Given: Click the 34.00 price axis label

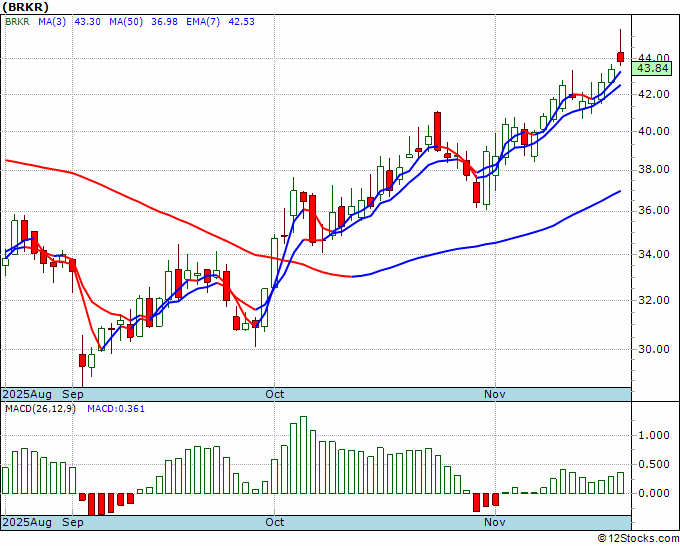Looking at the screenshot, I should [x=654, y=254].
